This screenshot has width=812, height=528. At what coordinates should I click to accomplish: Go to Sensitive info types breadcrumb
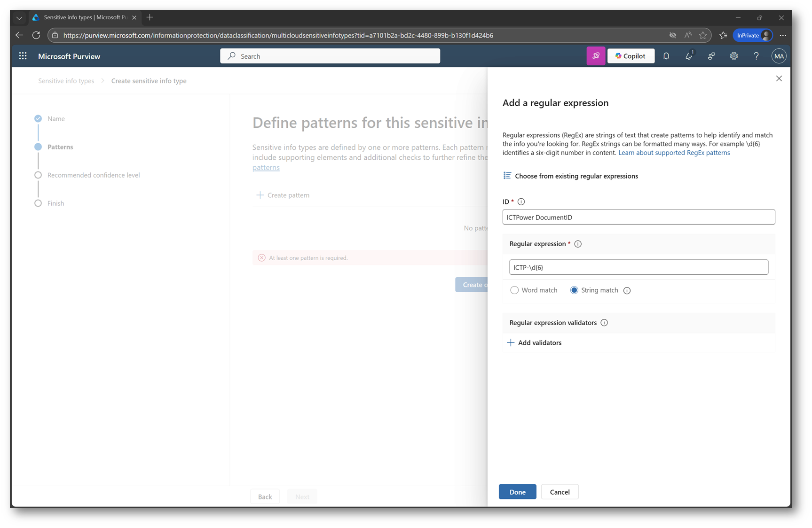(x=66, y=81)
